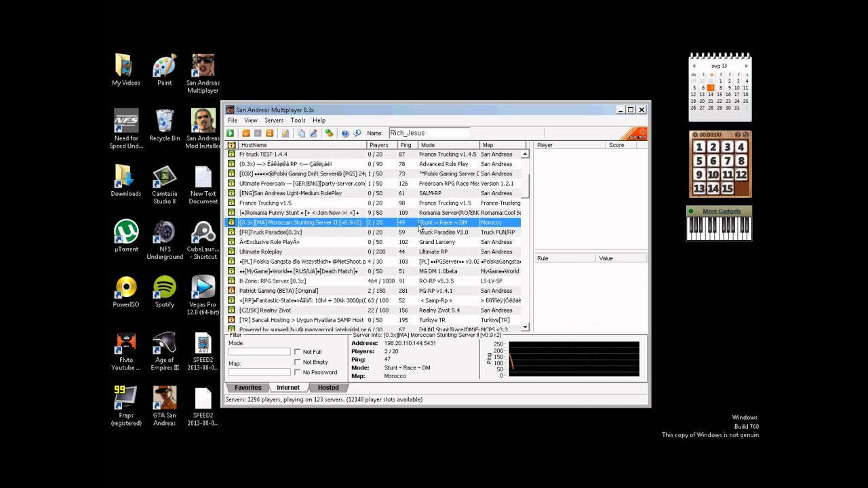Select the B-Zone: RPG Server [0.3x] row

pyautogui.click(x=373, y=281)
